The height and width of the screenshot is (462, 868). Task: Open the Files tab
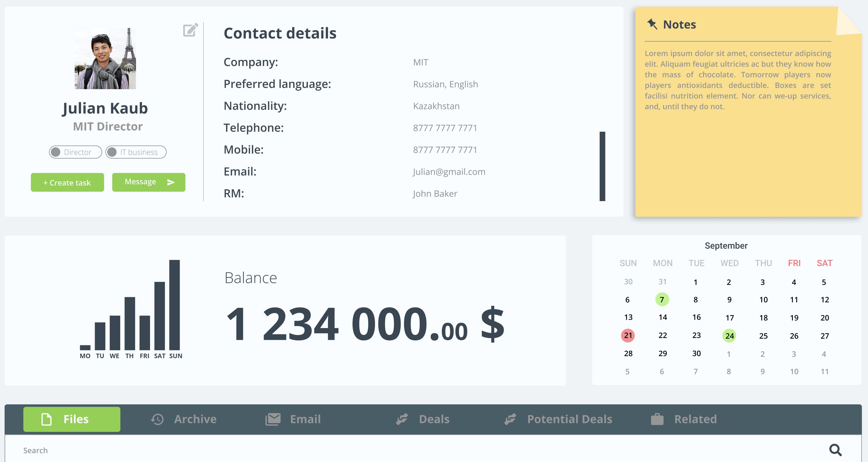[x=72, y=419]
